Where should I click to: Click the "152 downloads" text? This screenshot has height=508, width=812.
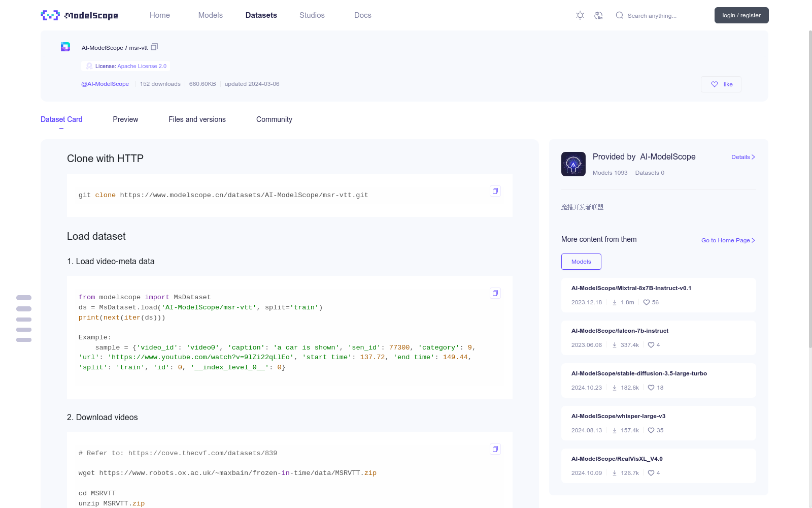coord(160,84)
